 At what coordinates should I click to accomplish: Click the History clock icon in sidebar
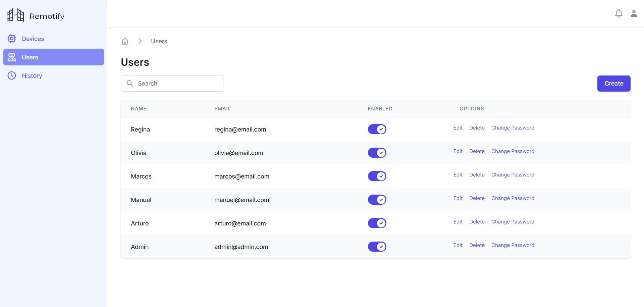coord(12,75)
